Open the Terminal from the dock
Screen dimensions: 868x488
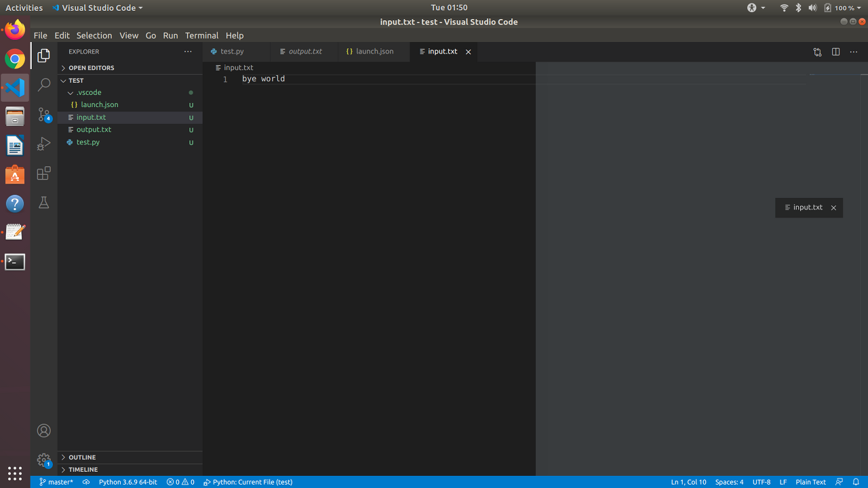pyautogui.click(x=15, y=262)
